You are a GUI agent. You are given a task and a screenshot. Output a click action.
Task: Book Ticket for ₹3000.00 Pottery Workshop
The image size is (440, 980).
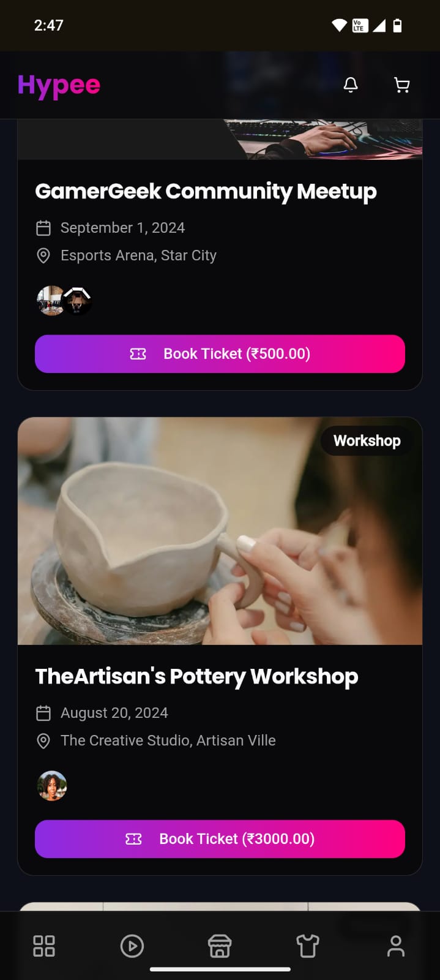pos(220,839)
